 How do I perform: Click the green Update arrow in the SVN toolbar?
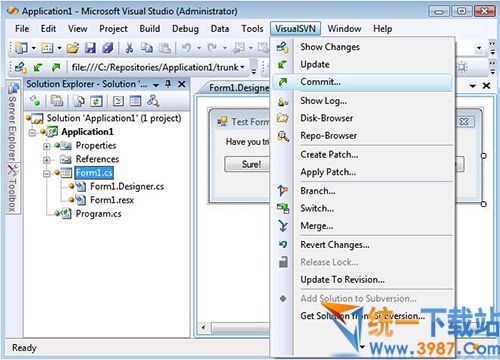38,68
